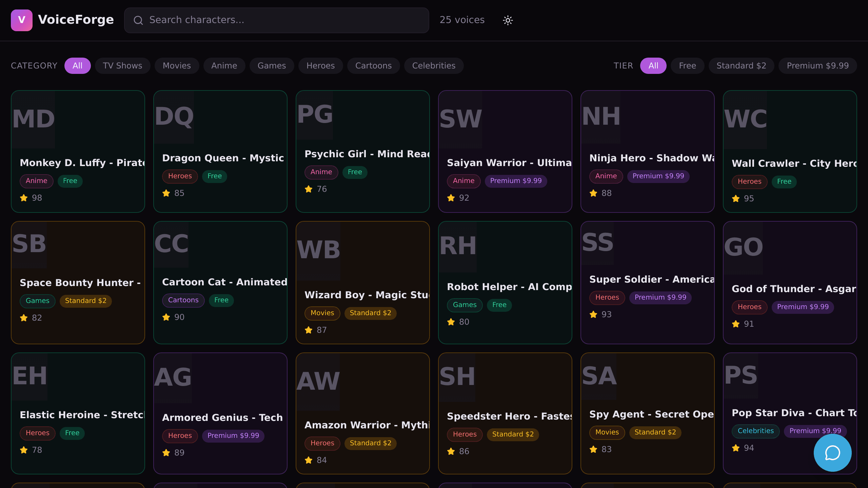The height and width of the screenshot is (488, 868).
Task: Click star icon on Super Soldier card
Action: [593, 314]
